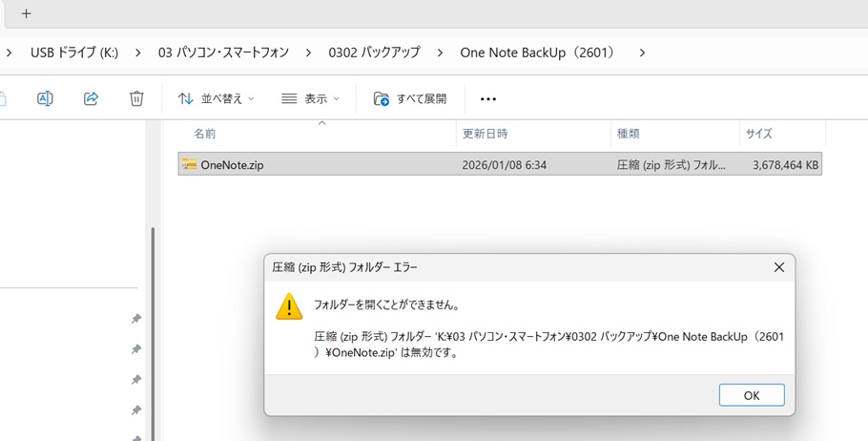This screenshot has width=868, height=441.
Task: Select the OneNote.zip file name
Action: [232, 164]
